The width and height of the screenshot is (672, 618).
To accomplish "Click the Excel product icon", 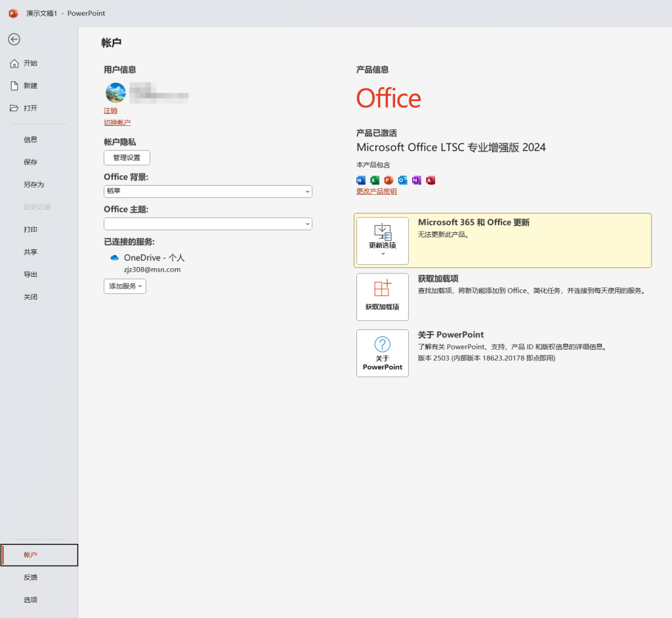I will [374, 180].
